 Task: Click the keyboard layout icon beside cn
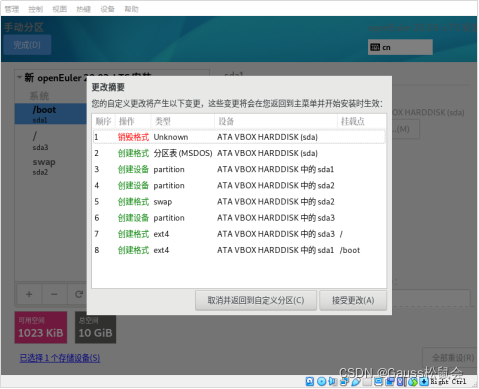pyautogui.click(x=375, y=47)
